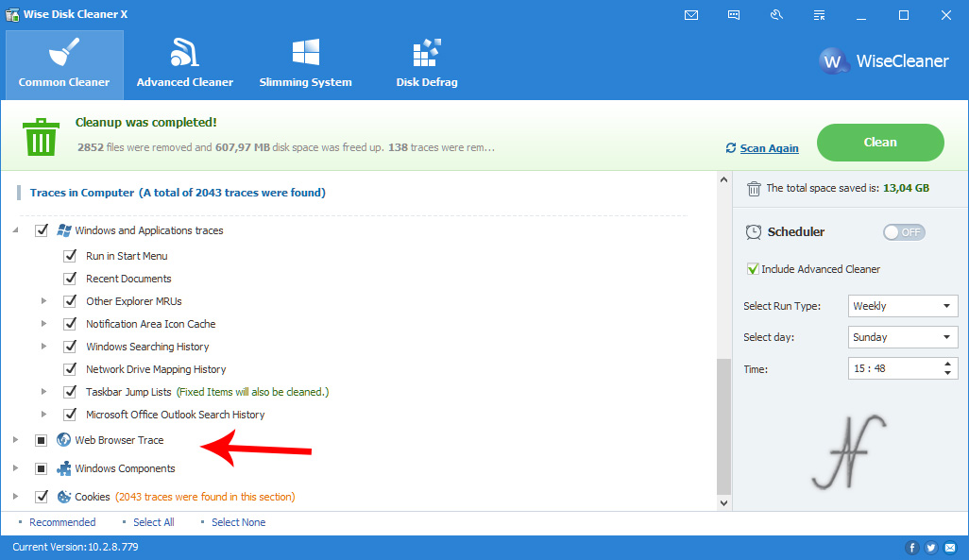Click the Scan Again link

pos(769,148)
